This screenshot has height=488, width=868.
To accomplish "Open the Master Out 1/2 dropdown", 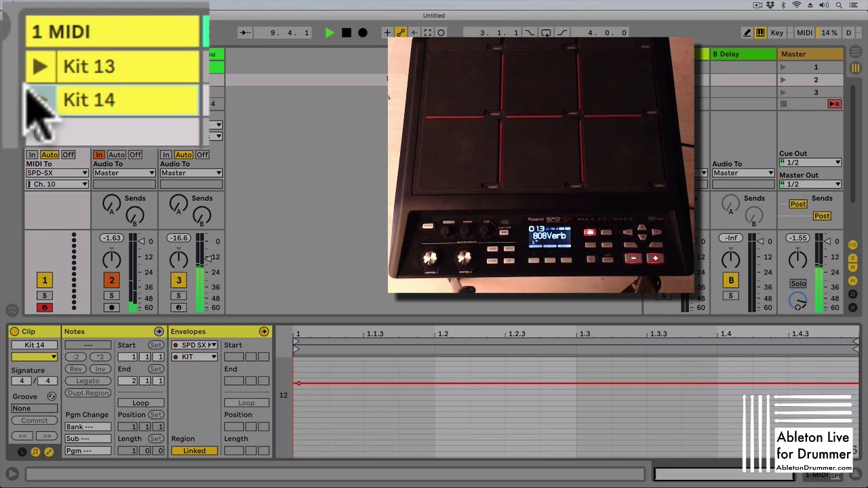I will (810, 184).
